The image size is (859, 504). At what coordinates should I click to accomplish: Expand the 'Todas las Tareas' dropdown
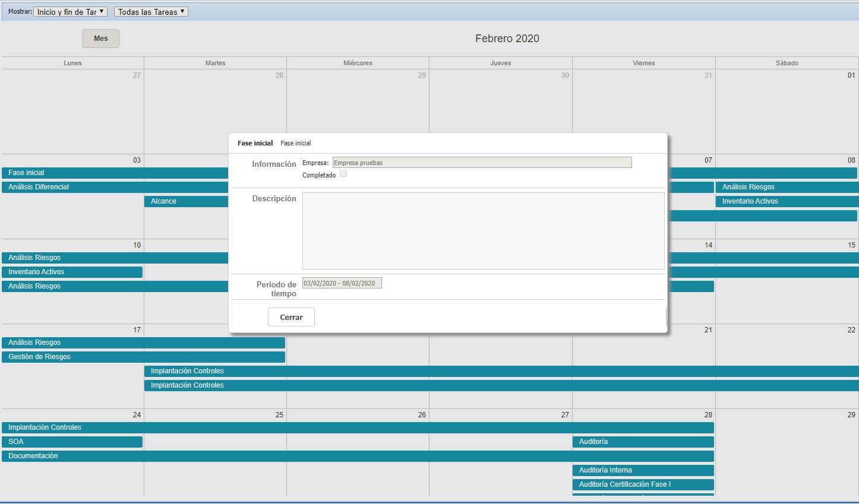[x=151, y=12]
